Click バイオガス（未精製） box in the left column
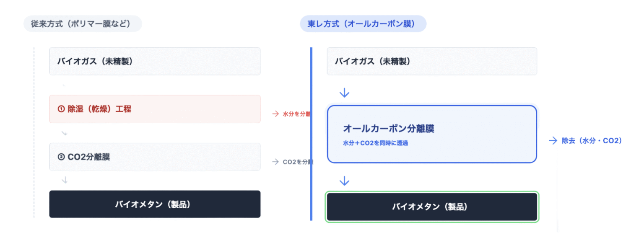 coord(155,61)
